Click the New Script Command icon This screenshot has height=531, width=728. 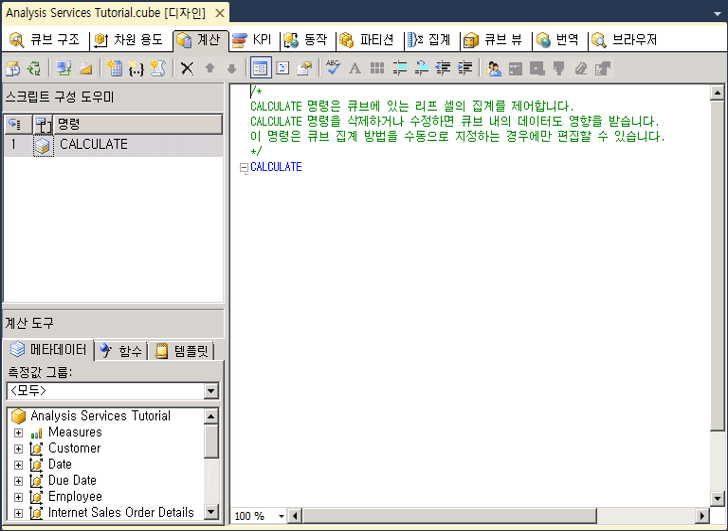[x=158, y=68]
